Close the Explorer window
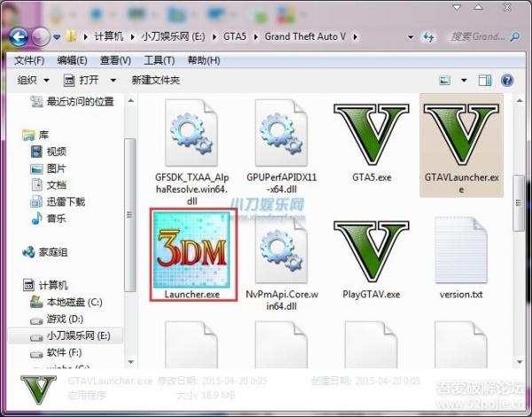 coord(507,7)
